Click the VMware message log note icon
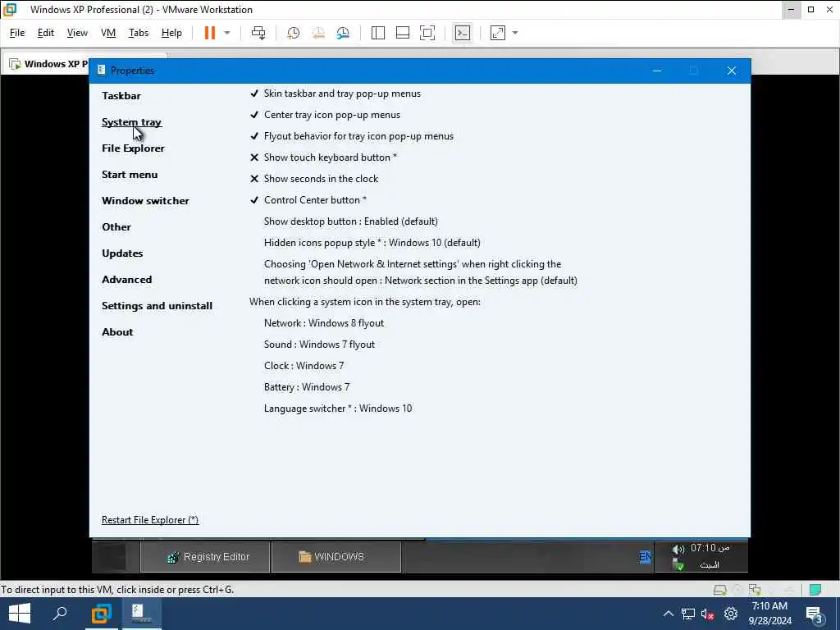840x630 pixels. [x=815, y=590]
